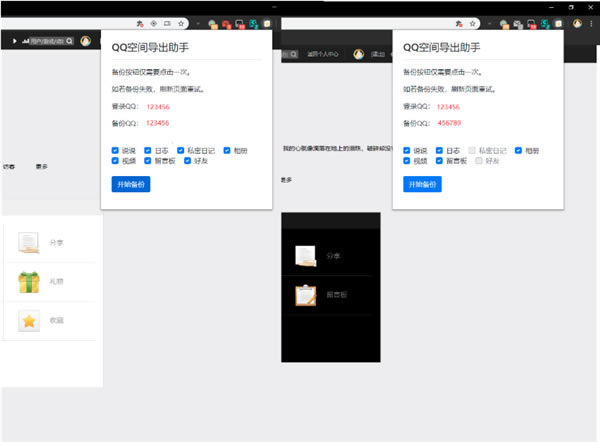Screen dimensions: 600x442
Task: Open dark extension with red badge, left browser
Action: click(x=240, y=24)
